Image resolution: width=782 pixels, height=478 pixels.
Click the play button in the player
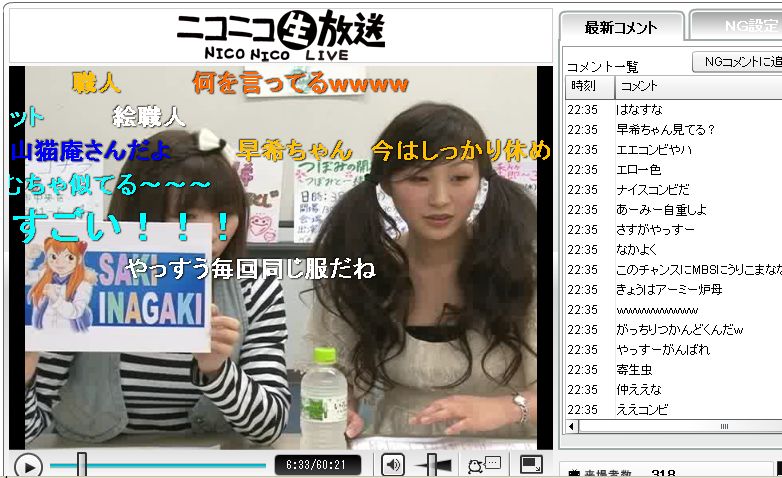(28, 467)
